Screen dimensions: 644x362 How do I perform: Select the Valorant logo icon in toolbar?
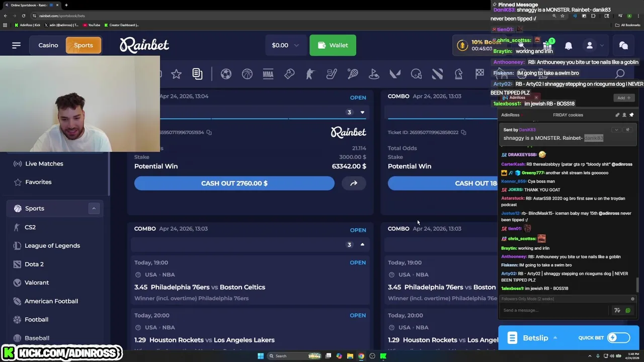(395, 74)
